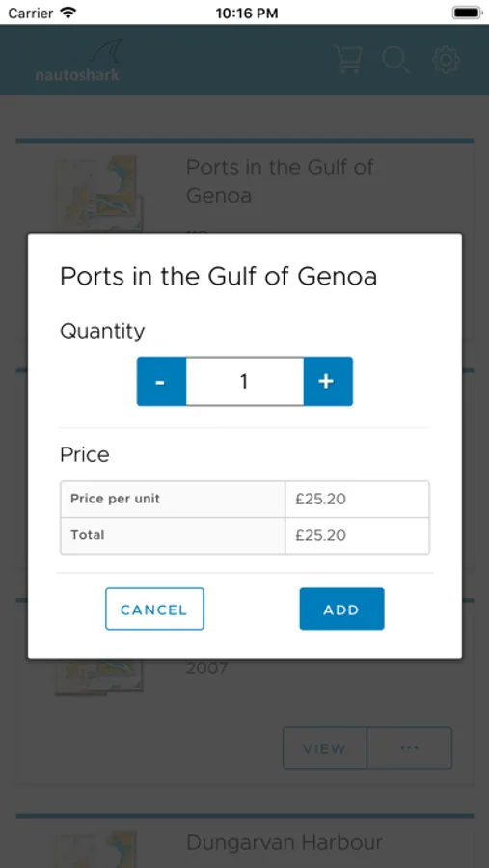Viewport: 489px width, 868px height.
Task: Select the Total price row
Action: [x=245, y=535]
